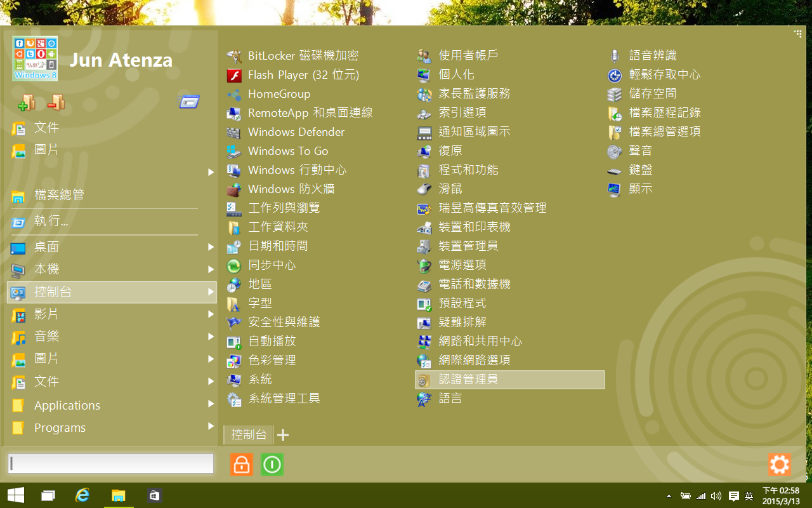Viewport: 812px width, 508px height.
Task: Open 家長監護服務 icon
Action: click(424, 94)
